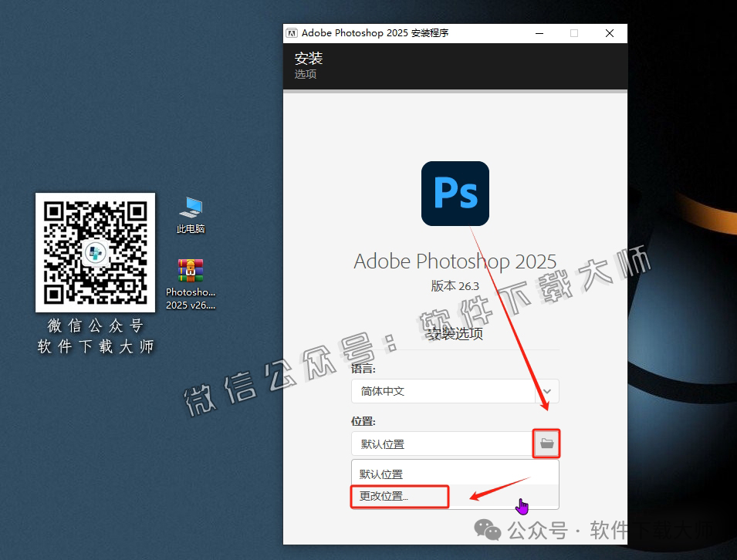The width and height of the screenshot is (737, 560).
Task: Minimize the installer window
Action: point(539,33)
